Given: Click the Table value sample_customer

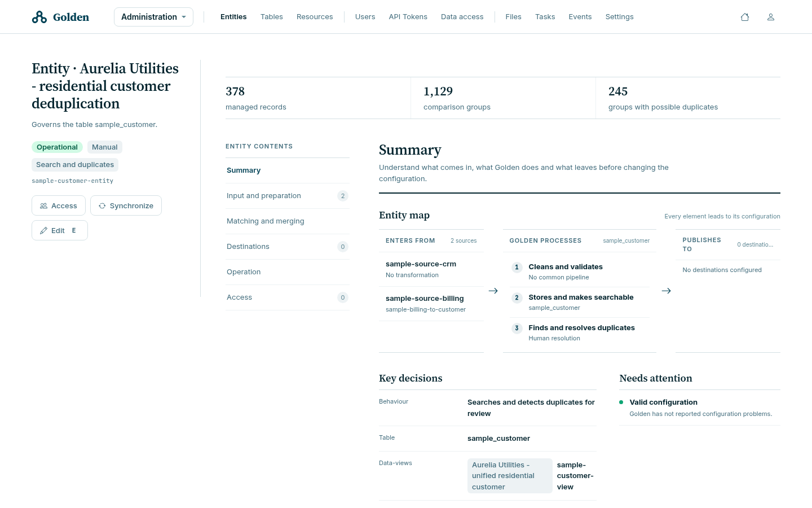Looking at the screenshot, I should point(498,439).
